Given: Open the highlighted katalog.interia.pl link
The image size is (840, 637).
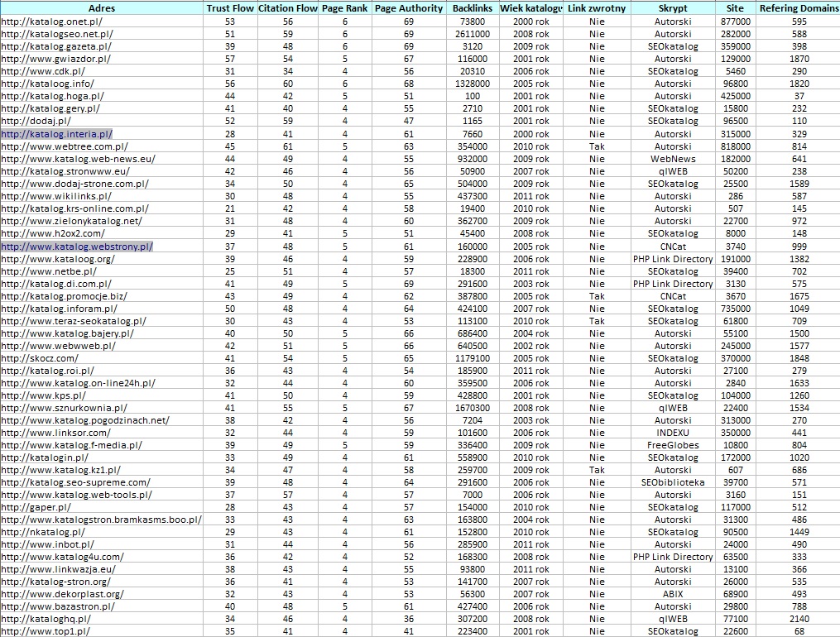Looking at the screenshot, I should pyautogui.click(x=56, y=134).
